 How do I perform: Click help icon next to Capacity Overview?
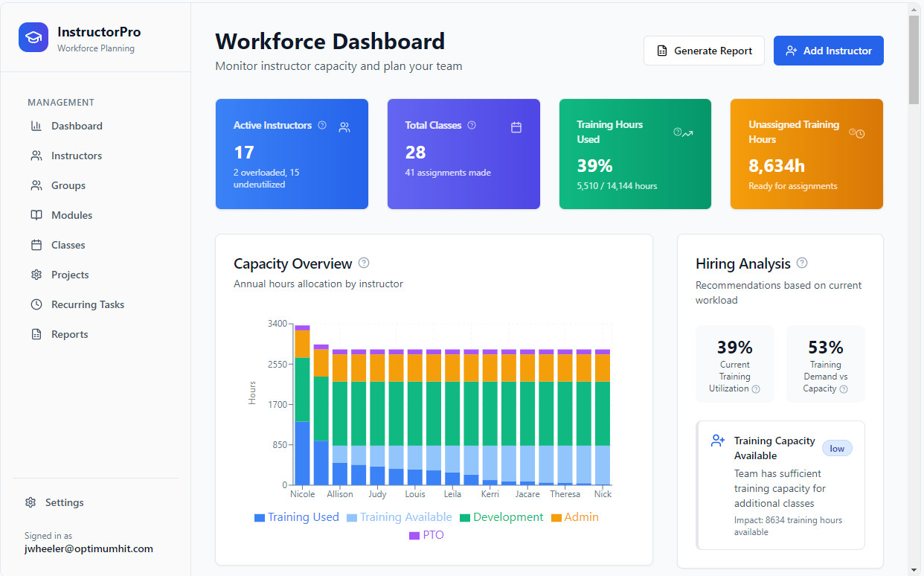point(364,263)
